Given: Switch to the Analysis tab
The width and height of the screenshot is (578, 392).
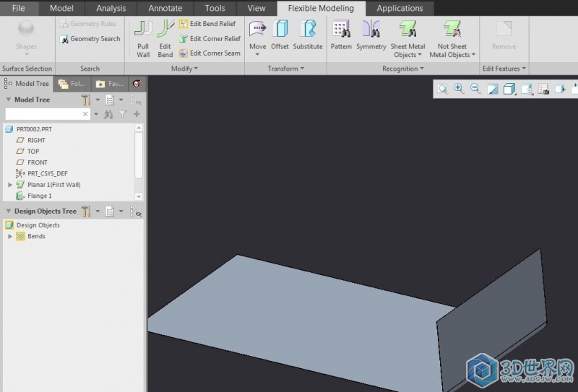Looking at the screenshot, I should click(111, 8).
